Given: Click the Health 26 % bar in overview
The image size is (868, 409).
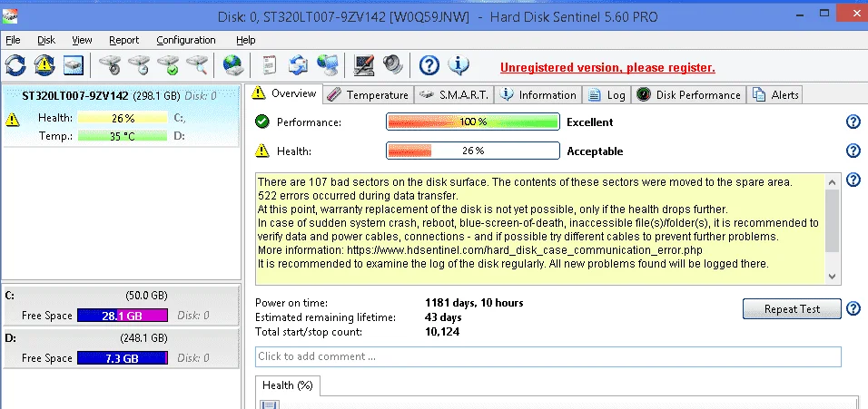Looking at the screenshot, I should 473,151.
